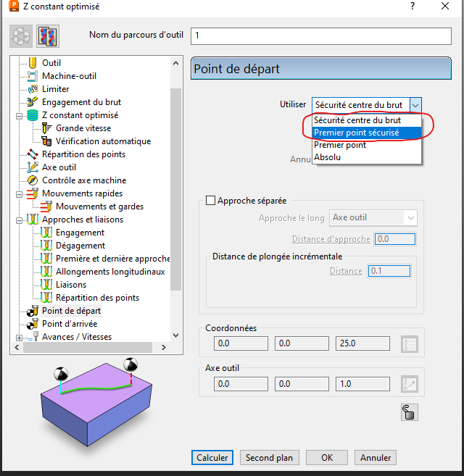The width and height of the screenshot is (464, 476).
Task: Expand the Avances / Vitesses node
Action: tap(18, 337)
